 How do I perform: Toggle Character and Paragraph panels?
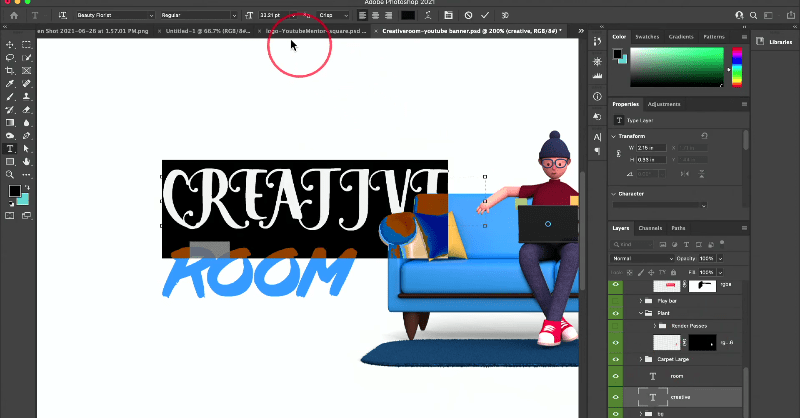(448, 15)
